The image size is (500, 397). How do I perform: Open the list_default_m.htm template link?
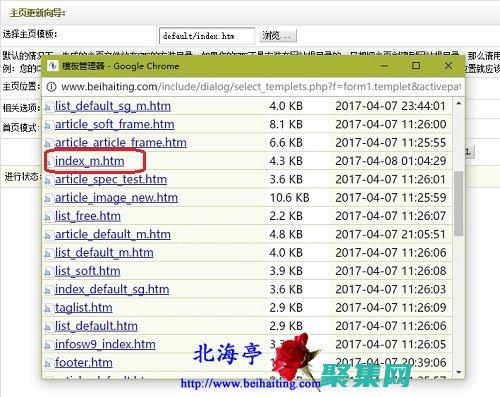104,253
